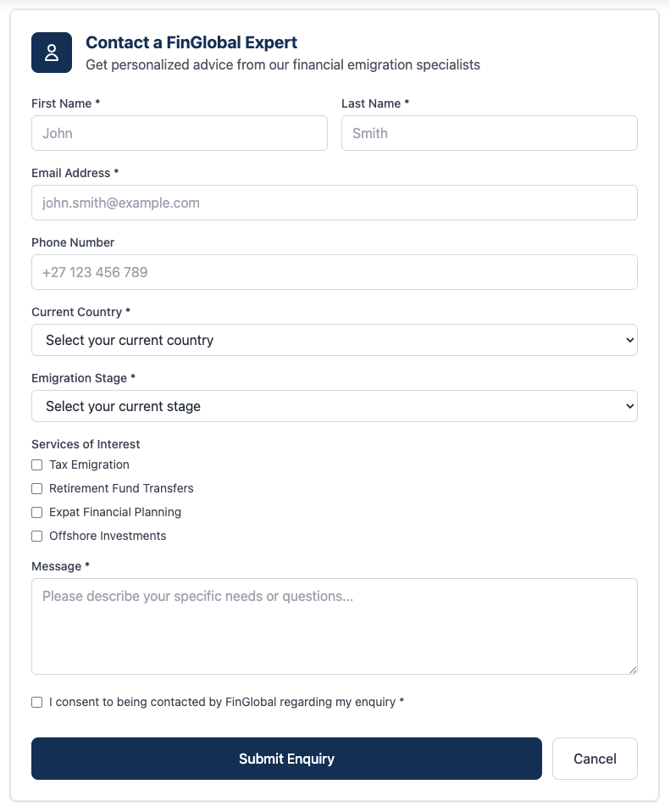670x812 pixels.
Task: Click the Contact a FinGlobal Expert heading
Action: click(191, 42)
